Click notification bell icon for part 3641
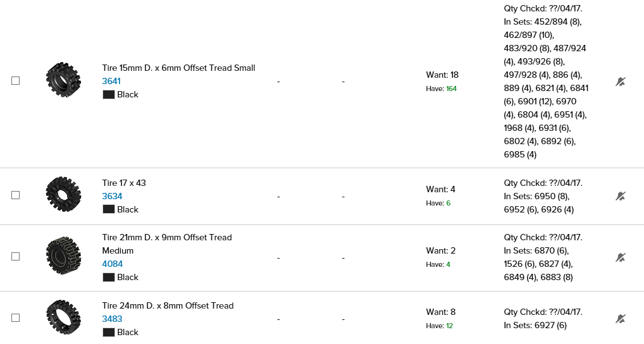Screen dimensions: 644x344 click(621, 82)
